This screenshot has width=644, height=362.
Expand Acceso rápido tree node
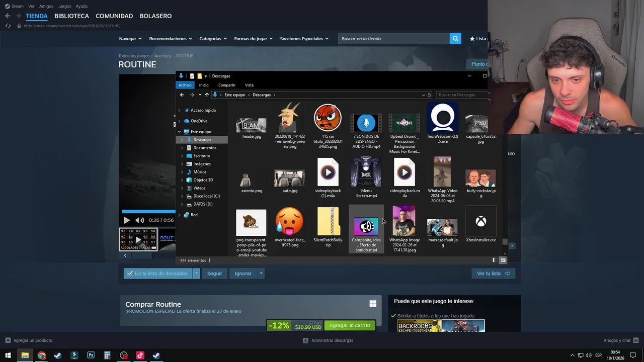[179, 110]
